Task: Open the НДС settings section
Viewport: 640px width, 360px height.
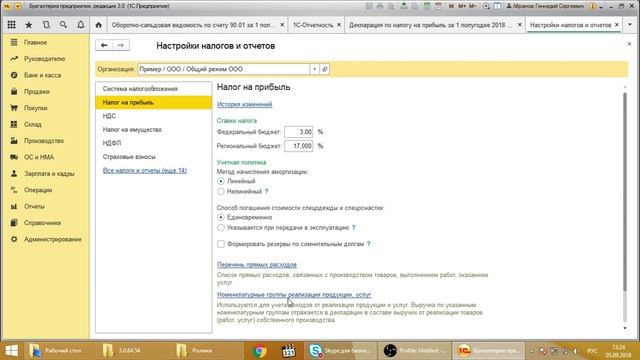Action: pos(153,116)
